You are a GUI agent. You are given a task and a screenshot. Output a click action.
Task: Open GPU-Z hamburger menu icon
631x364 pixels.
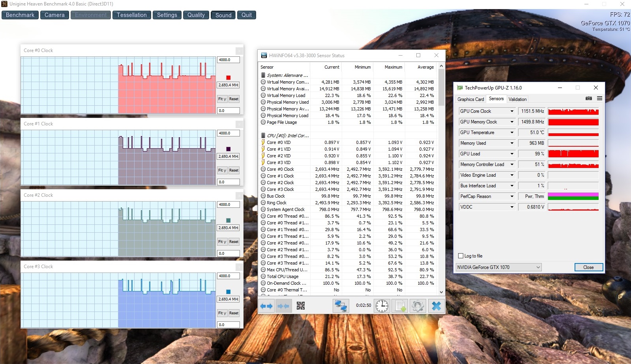click(x=599, y=99)
